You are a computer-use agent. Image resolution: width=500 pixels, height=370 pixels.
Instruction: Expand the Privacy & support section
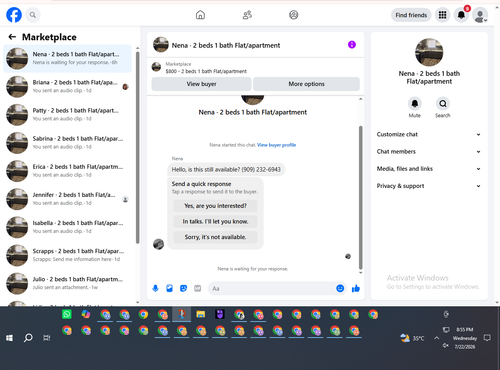coord(429,186)
